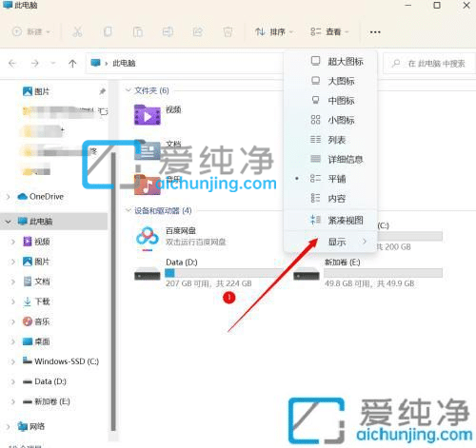This screenshot has width=476, height=448.
Task: Open the 音乐 folder icon in main pane
Action: pos(147,185)
